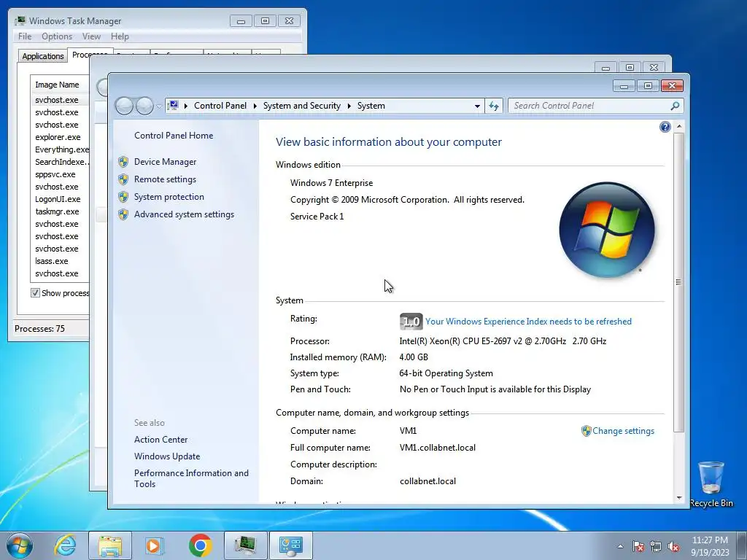Open Windows Update link
Screen dimensions: 747x560
[167, 456]
